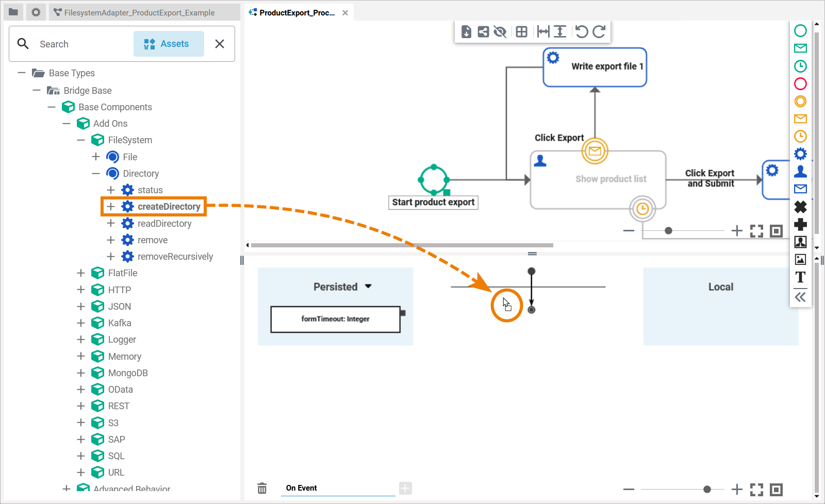Open the Persisted dropdown arrow

pos(368,287)
